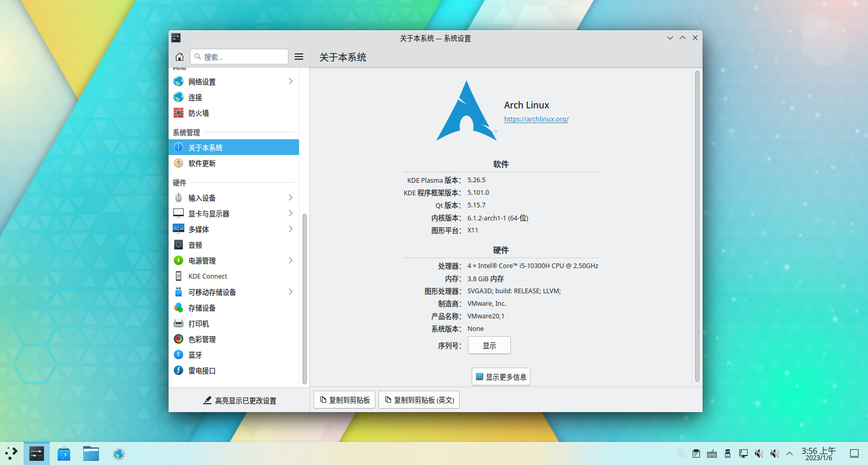The image size is (868, 465).
Task: Select KDE Connect in the sidebar
Action: click(233, 276)
